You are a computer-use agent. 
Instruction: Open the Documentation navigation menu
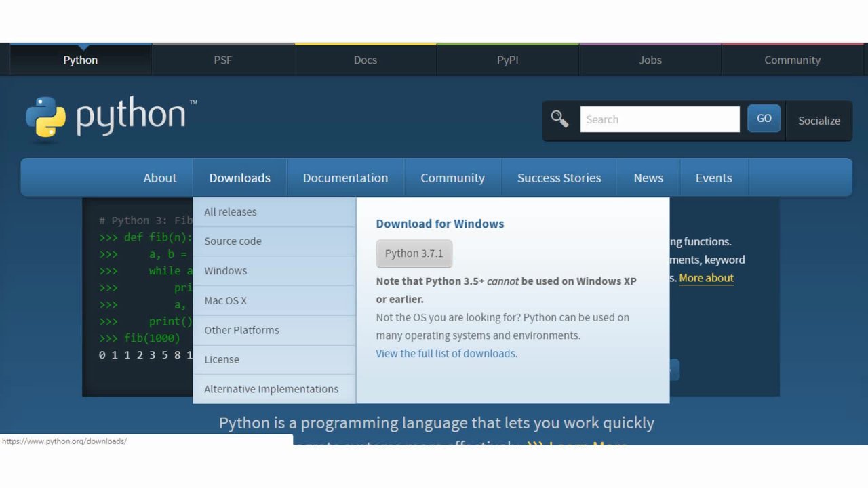point(346,178)
